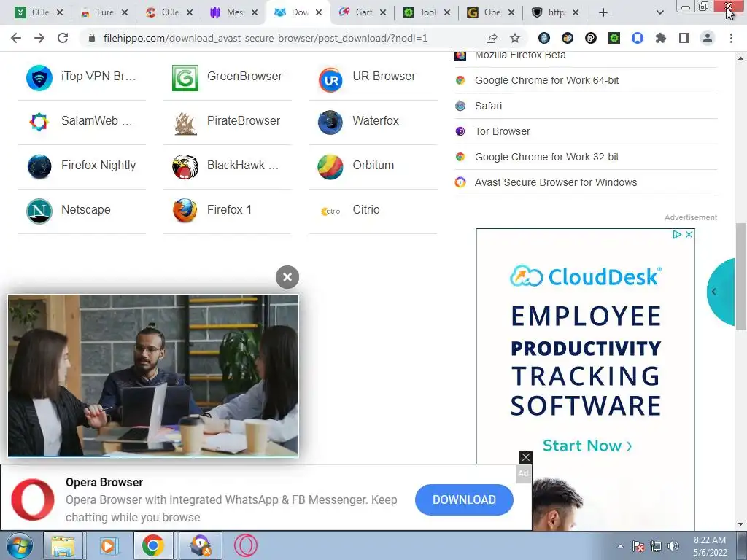
Task: Click Start Now on CloudDesk ad
Action: [587, 446]
